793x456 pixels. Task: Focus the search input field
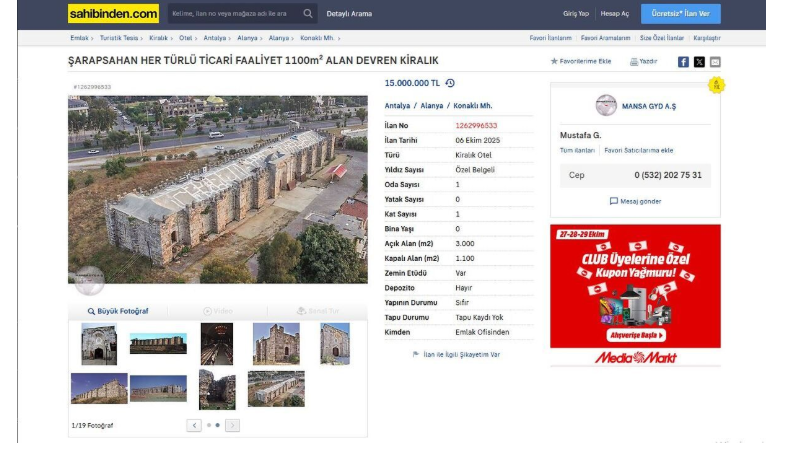click(x=230, y=14)
